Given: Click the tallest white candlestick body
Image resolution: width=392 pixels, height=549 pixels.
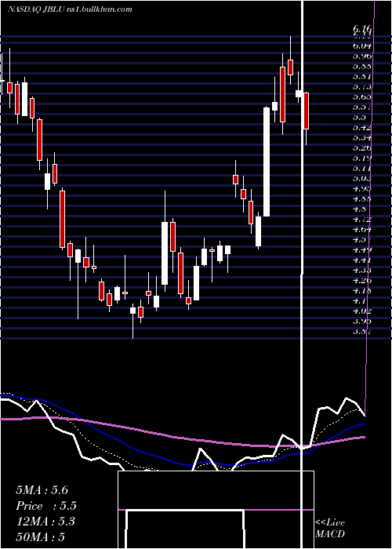Looking at the screenshot, I should tap(267, 162).
